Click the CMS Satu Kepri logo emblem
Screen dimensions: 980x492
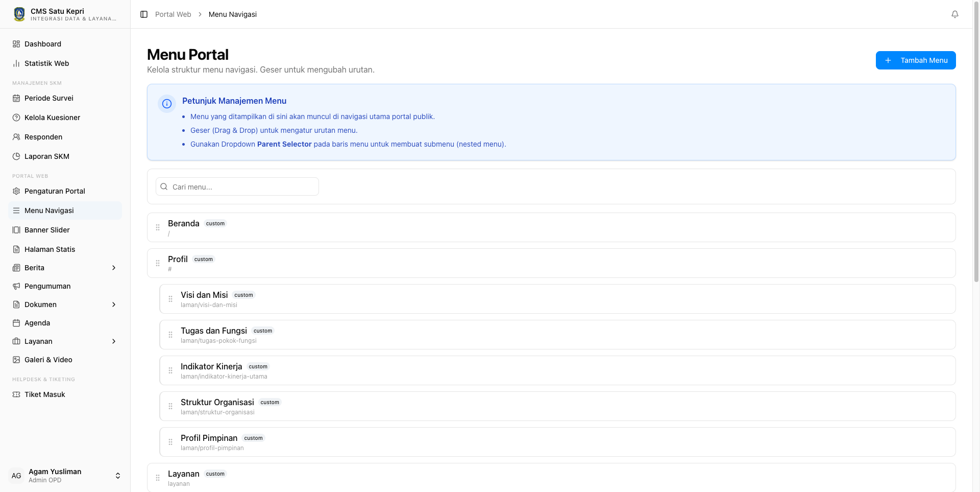19,14
